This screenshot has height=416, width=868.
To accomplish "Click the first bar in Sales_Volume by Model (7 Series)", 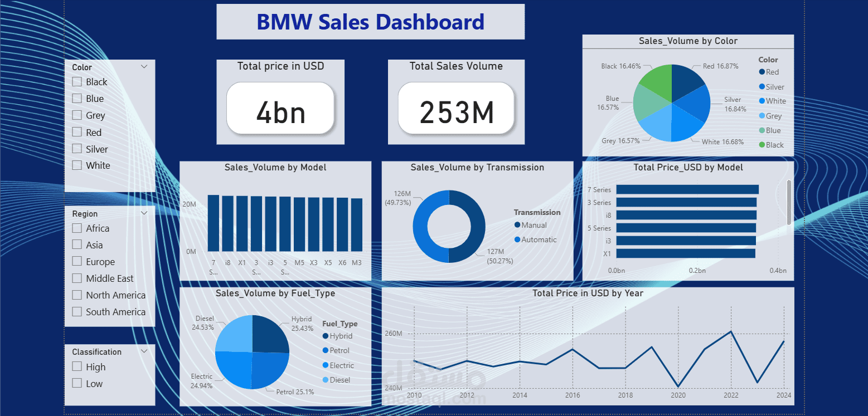I will point(213,223).
